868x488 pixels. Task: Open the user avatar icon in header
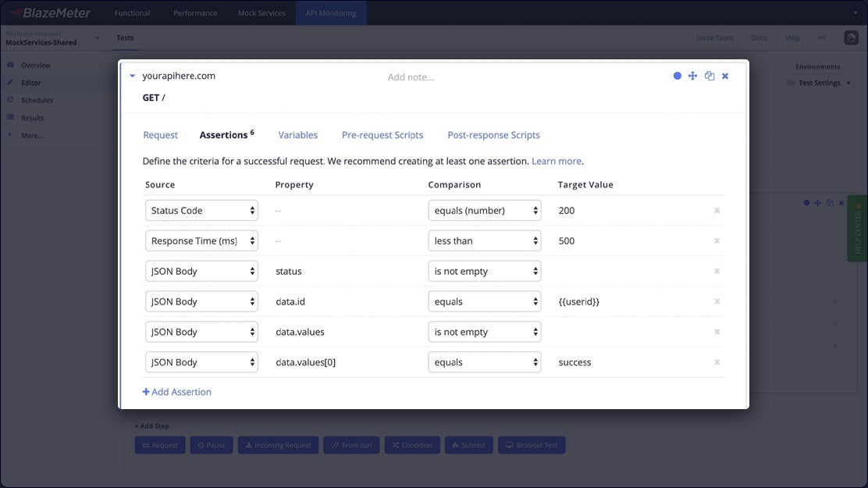(x=852, y=37)
